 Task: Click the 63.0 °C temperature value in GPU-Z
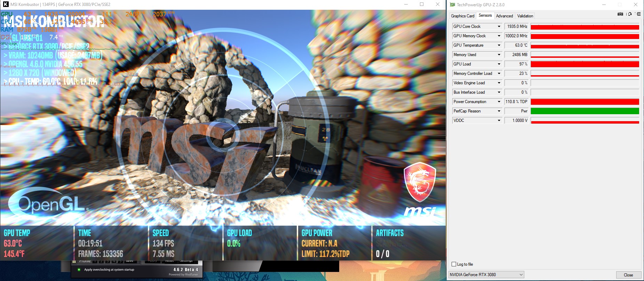(x=516, y=45)
